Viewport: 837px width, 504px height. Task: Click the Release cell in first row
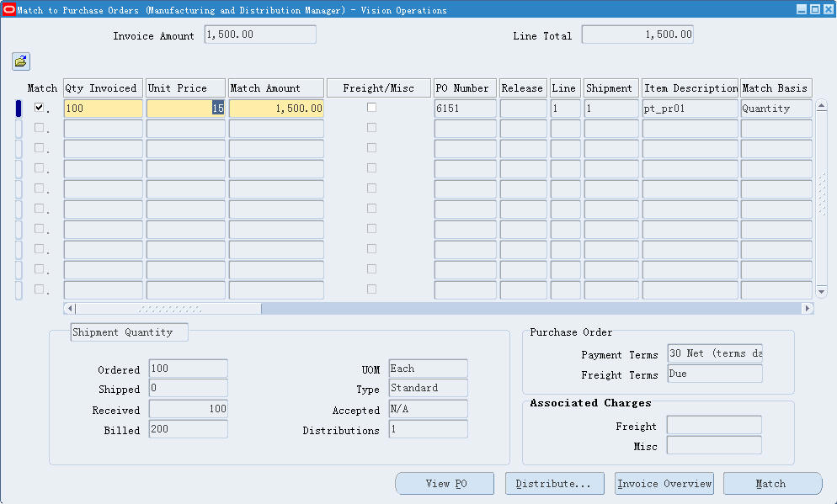523,109
